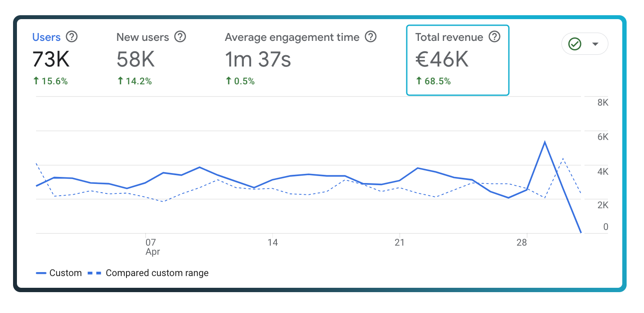Screen dimensions: 644x313
Task: Click the 0.5% engagement change indicator
Action: (x=240, y=81)
